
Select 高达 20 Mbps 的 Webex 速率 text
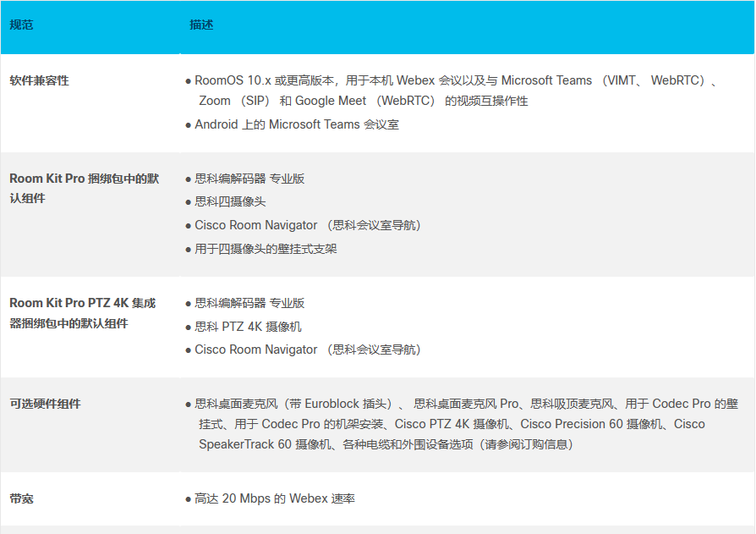click(275, 498)
